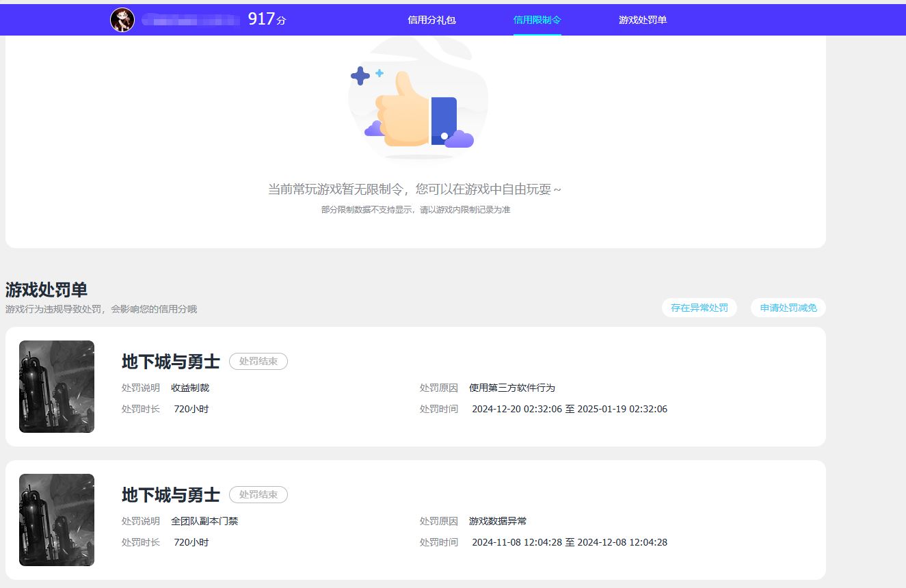Click 处罚结束 badge on the 收益制裁 card
Viewport: 906px width, 588px height.
(x=258, y=362)
